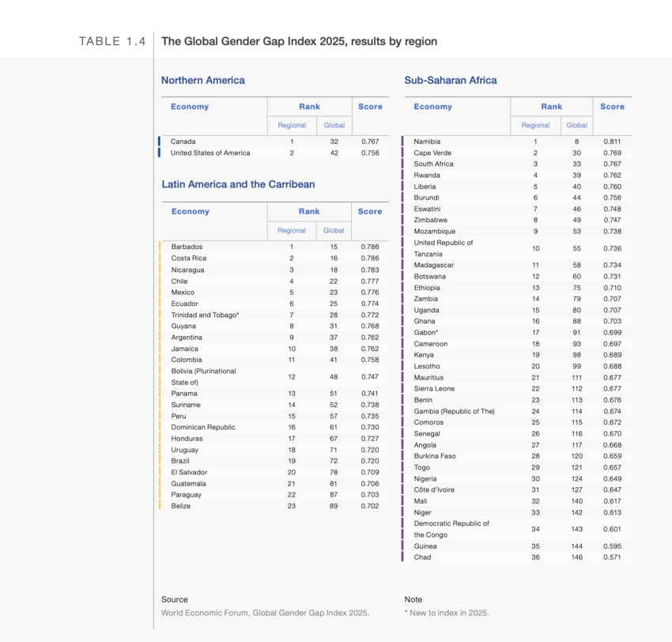Click the "Jamaica" economy cell
672x642 pixels.
[x=185, y=349]
